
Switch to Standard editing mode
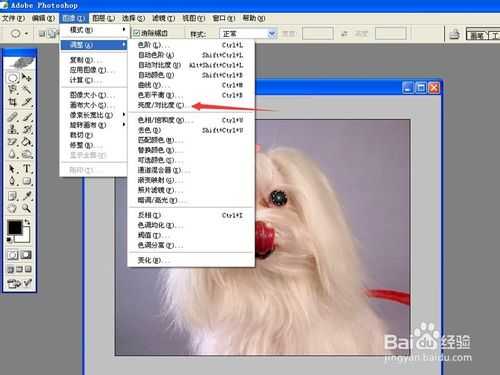pyautogui.click(x=13, y=255)
